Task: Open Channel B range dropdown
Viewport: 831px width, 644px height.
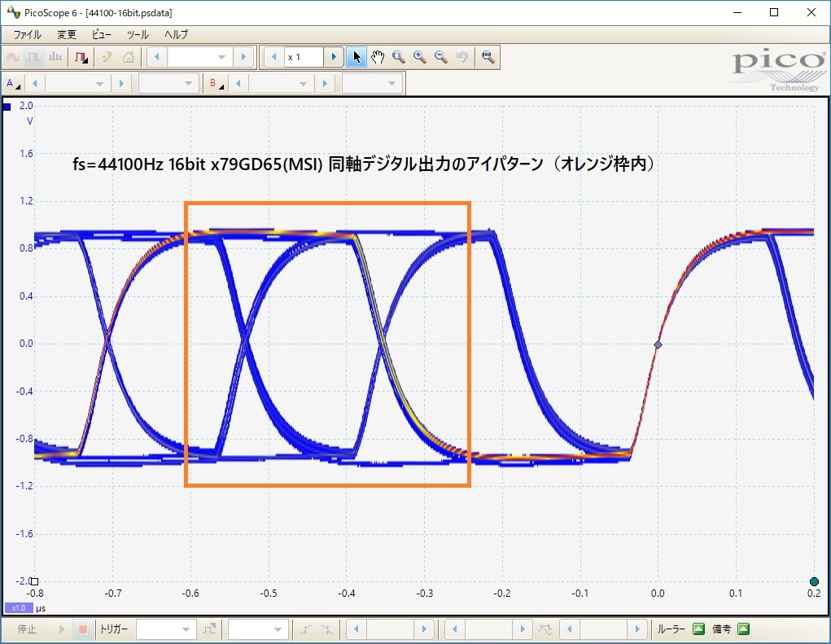Action: 303,83
